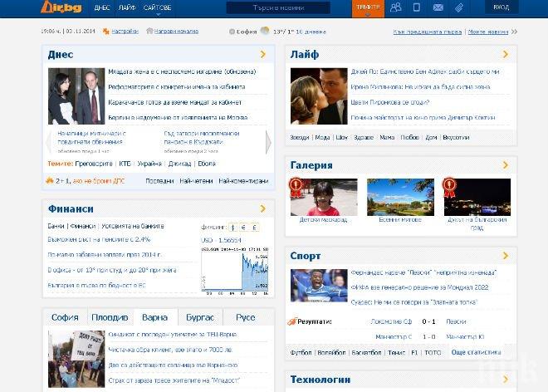Click the USD exchange rate chart
This screenshot has height=392, width=548.
tap(234, 271)
